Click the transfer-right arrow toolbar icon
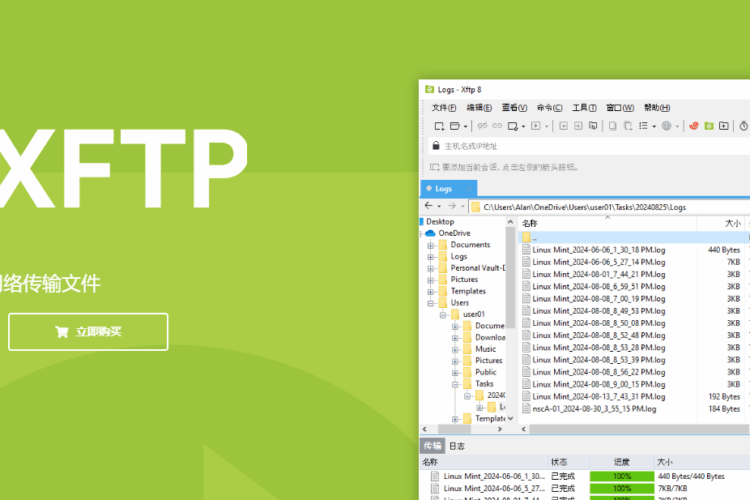 (x=578, y=126)
